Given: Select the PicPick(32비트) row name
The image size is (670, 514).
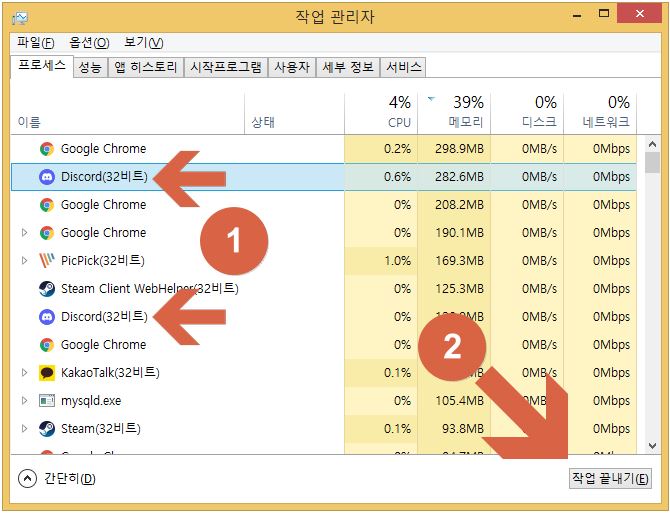Looking at the screenshot, I should pos(103,261).
